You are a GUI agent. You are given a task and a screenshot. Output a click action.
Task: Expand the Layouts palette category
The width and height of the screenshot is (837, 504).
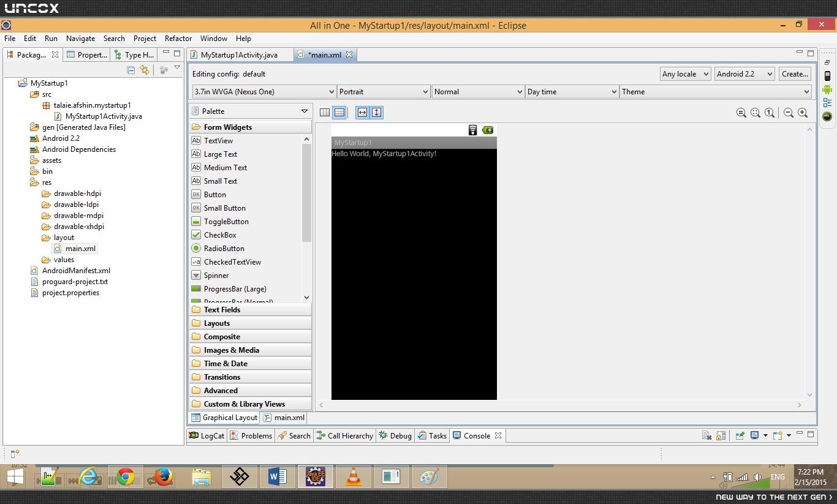(x=250, y=323)
